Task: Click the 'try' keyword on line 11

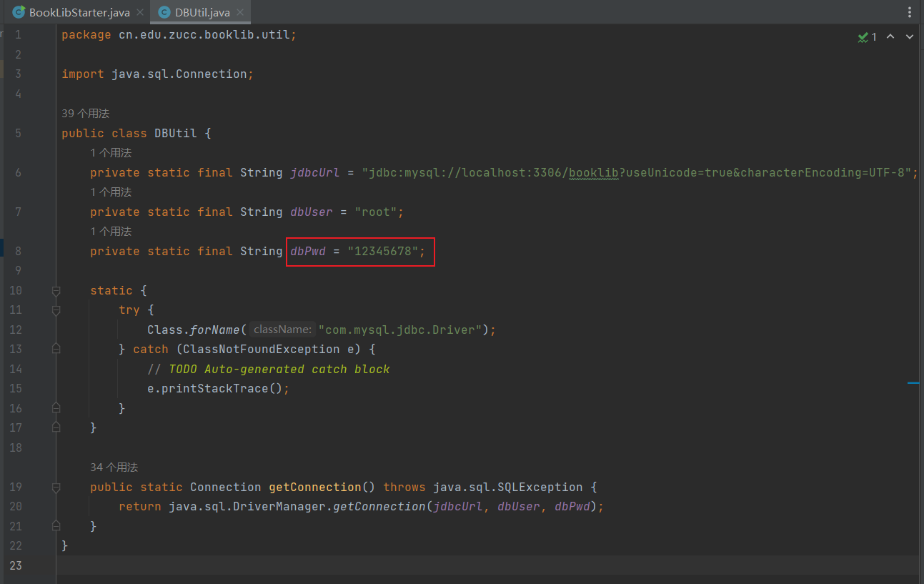Action: pyautogui.click(x=129, y=310)
